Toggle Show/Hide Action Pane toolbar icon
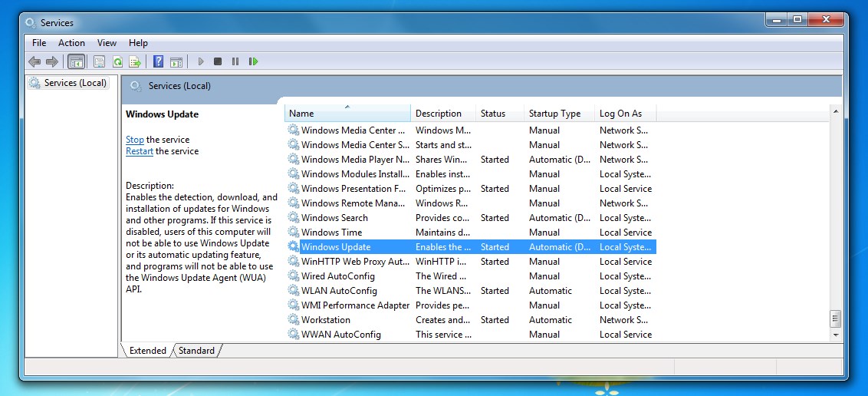This screenshot has width=868, height=396. point(176,61)
